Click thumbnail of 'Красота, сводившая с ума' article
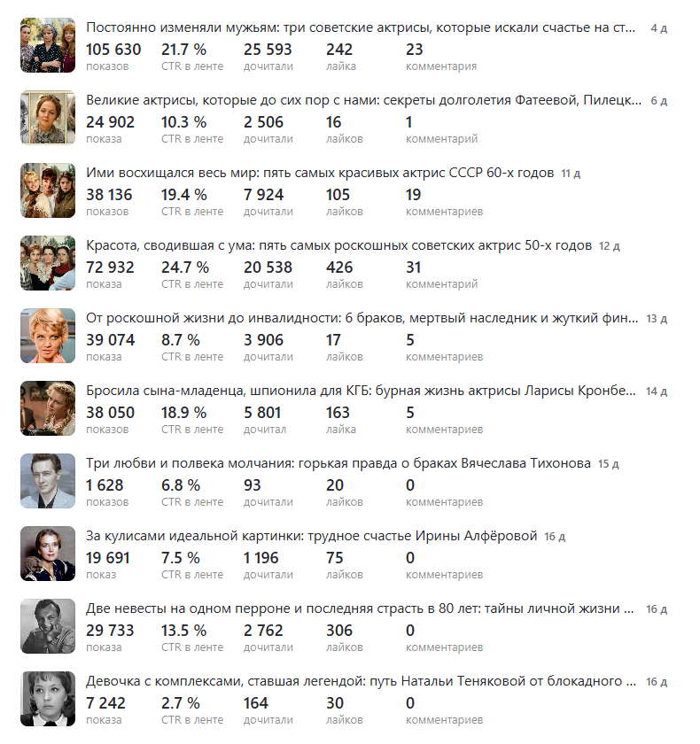 48,263
